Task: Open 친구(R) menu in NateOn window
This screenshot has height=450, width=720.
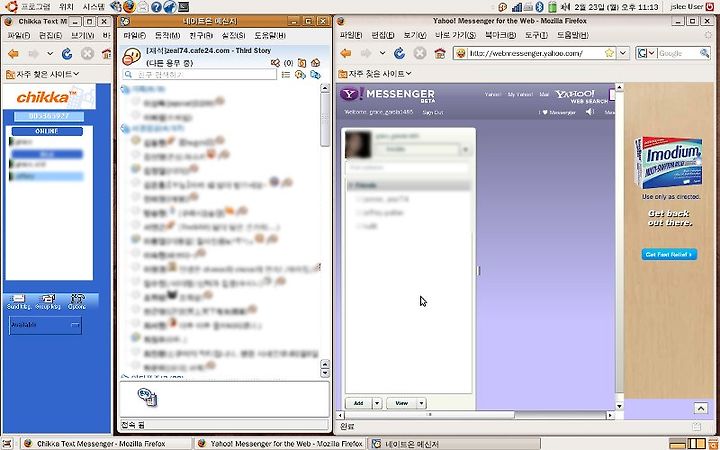Action: click(x=201, y=35)
